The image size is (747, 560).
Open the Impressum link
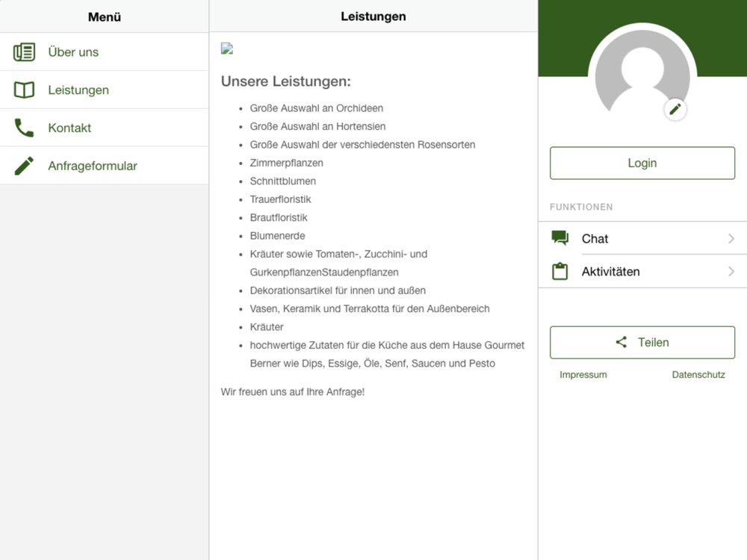583,375
